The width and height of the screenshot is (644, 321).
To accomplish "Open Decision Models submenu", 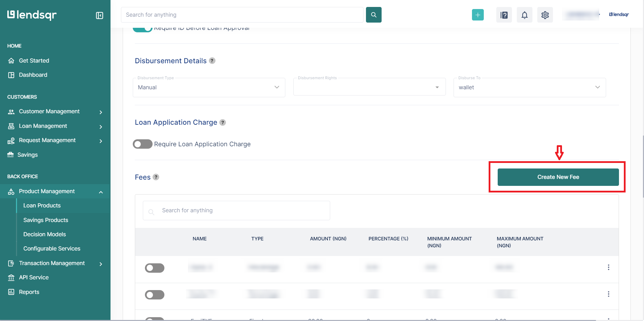I will [44, 234].
